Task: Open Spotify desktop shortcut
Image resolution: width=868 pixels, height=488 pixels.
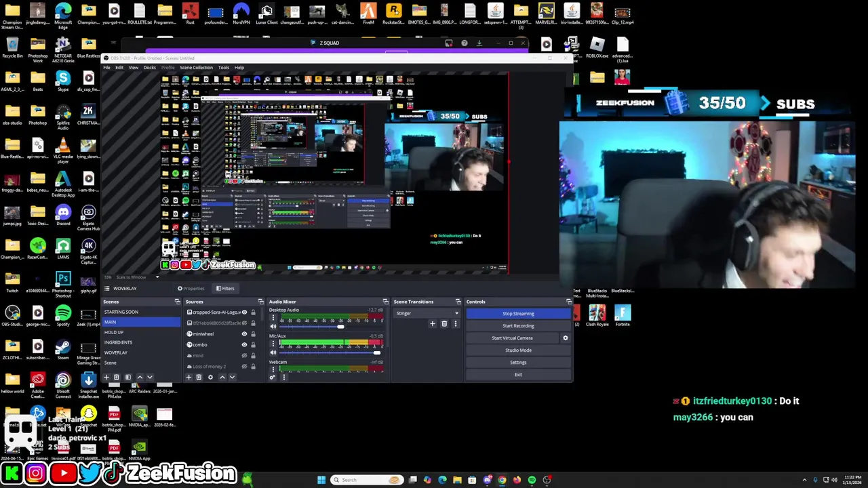Action: click(x=63, y=316)
